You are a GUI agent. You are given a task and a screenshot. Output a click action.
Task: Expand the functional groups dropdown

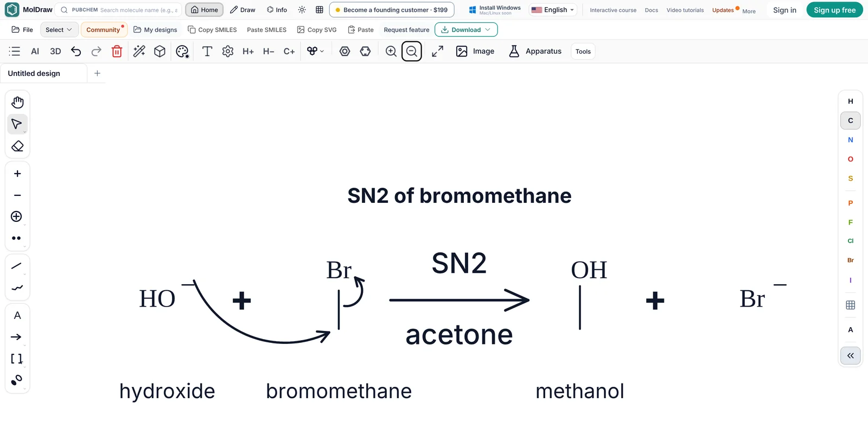click(316, 52)
